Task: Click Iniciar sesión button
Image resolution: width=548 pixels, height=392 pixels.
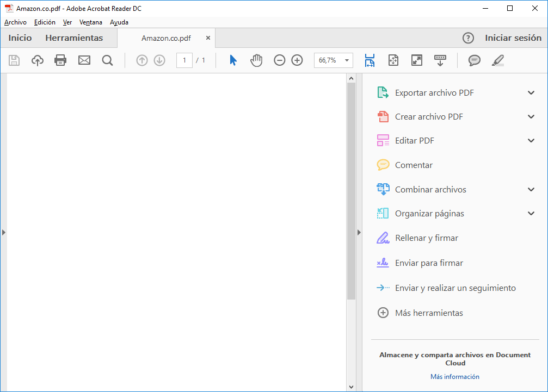Action: tap(513, 38)
